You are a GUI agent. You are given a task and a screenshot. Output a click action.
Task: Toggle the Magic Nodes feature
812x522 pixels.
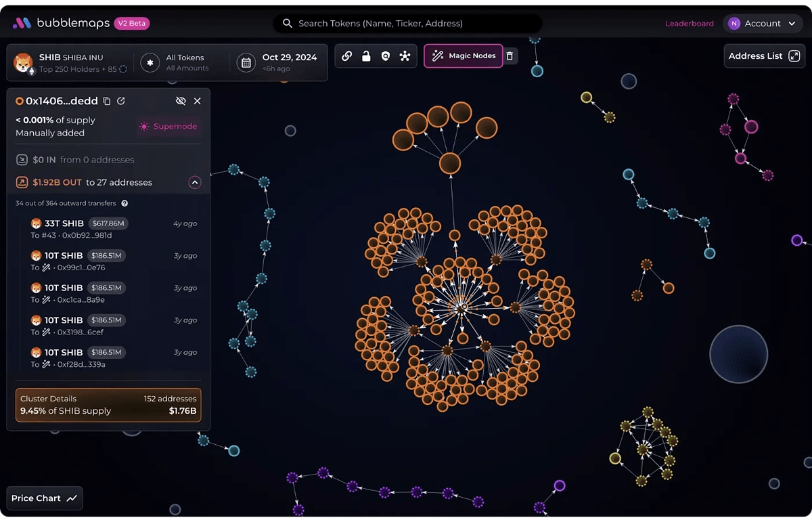click(463, 56)
